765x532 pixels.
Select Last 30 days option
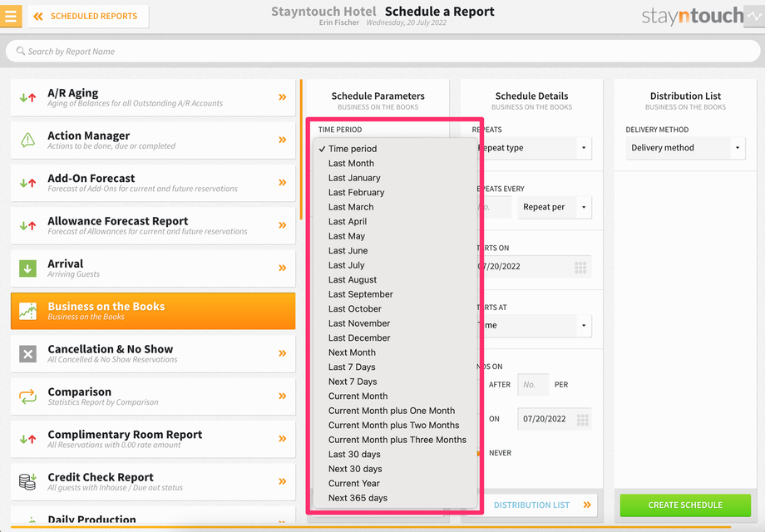[395, 455]
